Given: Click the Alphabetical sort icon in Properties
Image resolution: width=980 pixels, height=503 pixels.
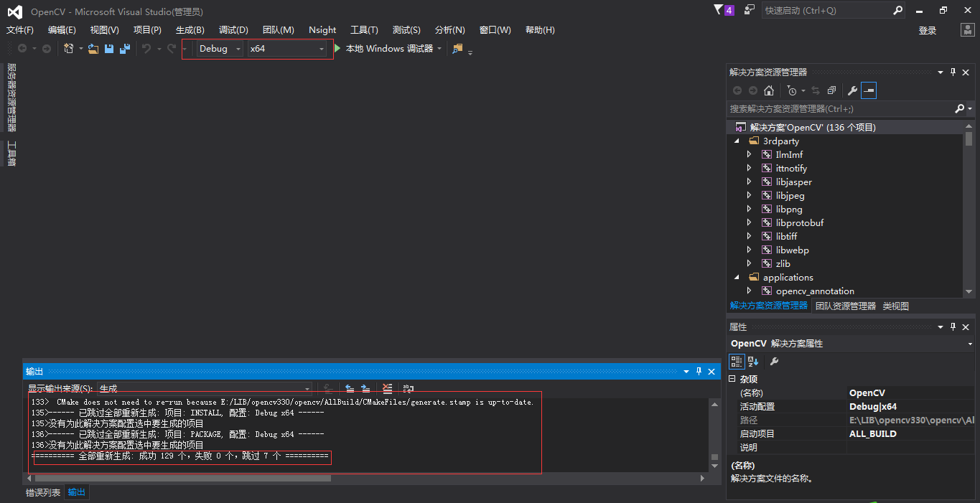Looking at the screenshot, I should click(753, 361).
